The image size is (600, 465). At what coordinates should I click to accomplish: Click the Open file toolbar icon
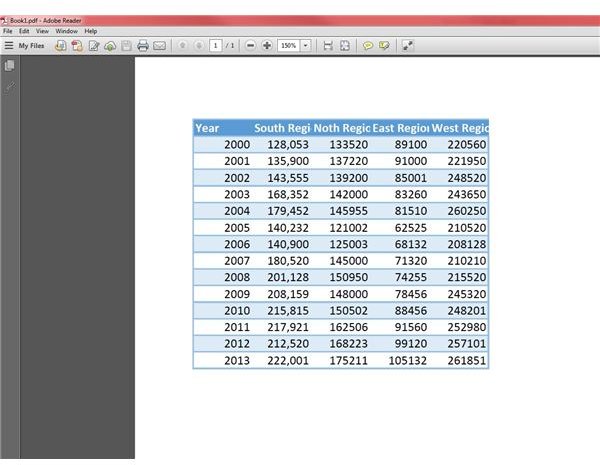pos(60,46)
